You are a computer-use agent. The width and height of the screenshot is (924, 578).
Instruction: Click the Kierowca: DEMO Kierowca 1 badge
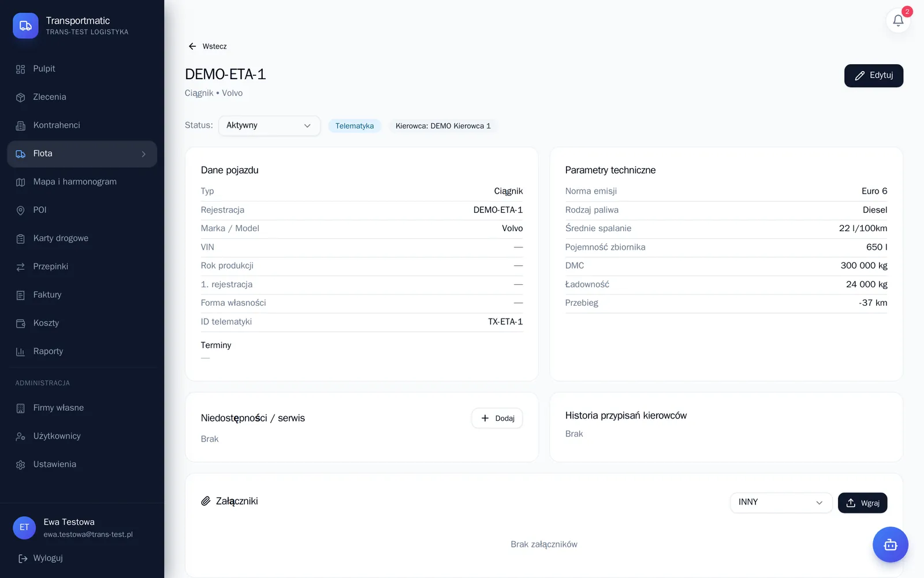[443, 126]
